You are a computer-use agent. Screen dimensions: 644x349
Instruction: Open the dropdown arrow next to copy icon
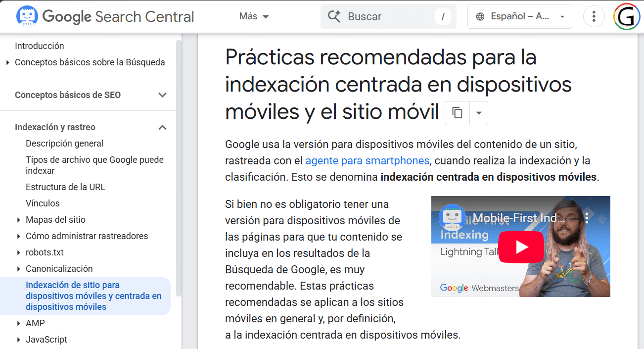coord(478,113)
